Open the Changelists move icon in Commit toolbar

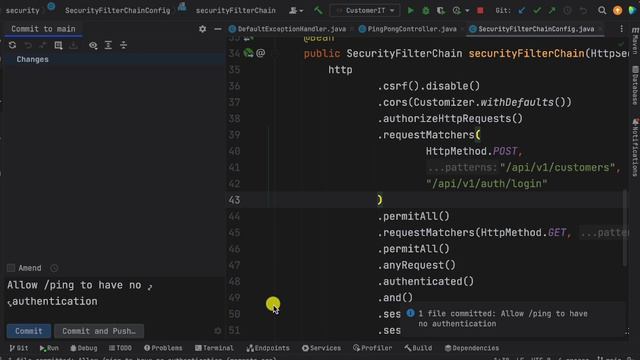tap(58, 45)
